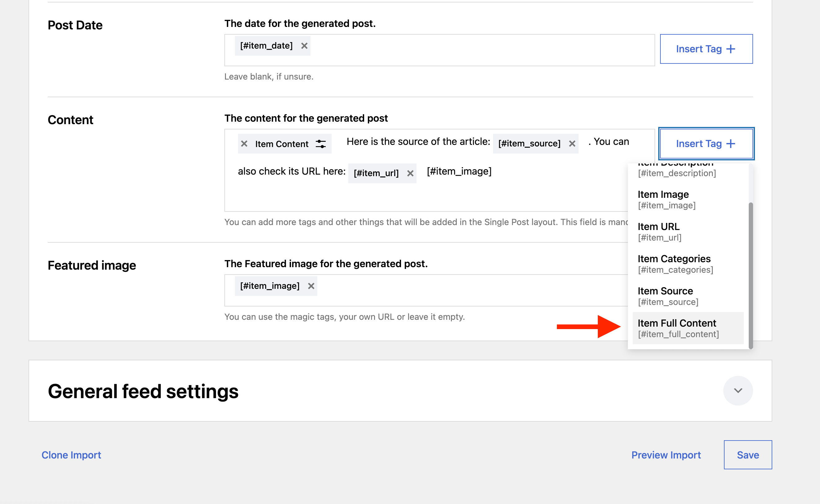Click plus icon on Content Insert Tag
820x504 pixels.
point(731,144)
